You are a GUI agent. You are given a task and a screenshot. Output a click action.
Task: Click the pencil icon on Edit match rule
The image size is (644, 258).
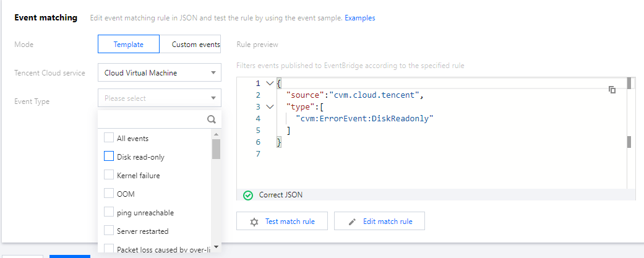[352, 221]
